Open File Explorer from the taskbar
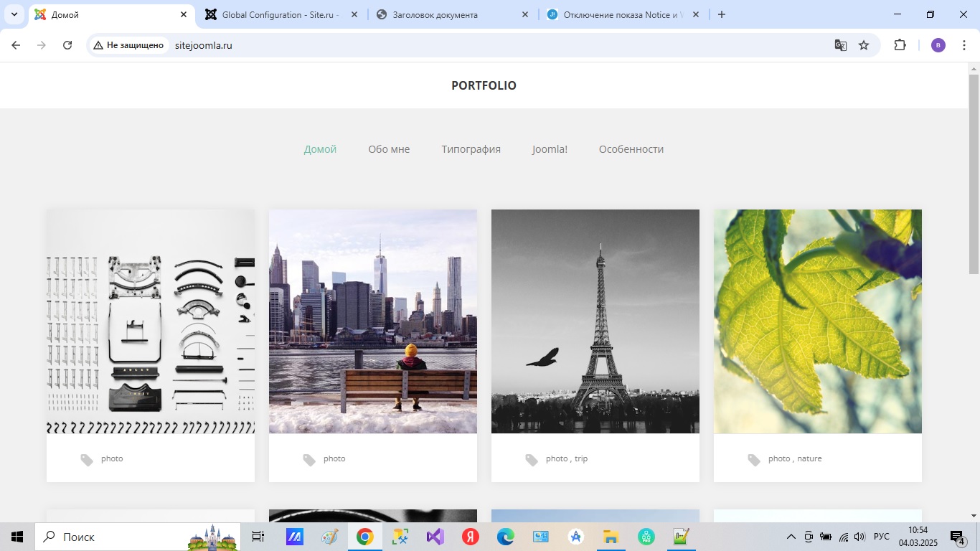Viewport: 980px width, 551px height. (x=611, y=537)
